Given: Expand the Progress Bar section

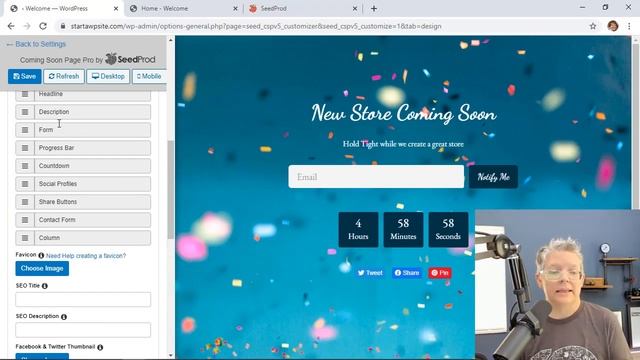Looking at the screenshot, I should pos(83,148).
